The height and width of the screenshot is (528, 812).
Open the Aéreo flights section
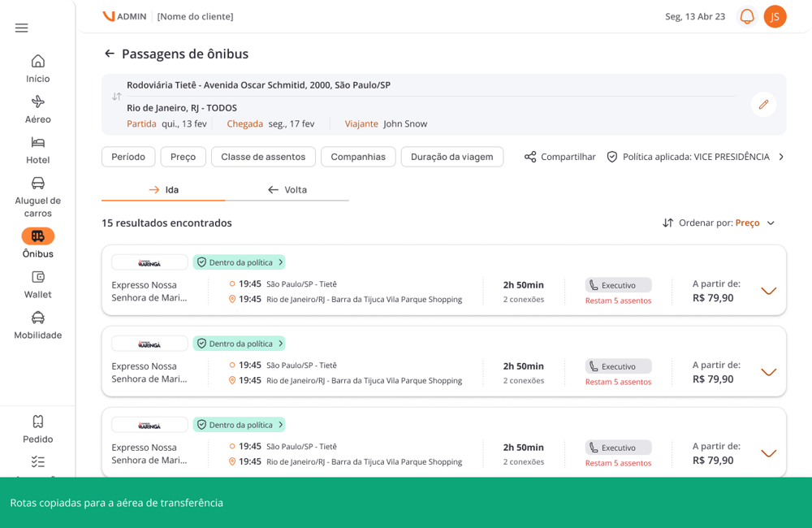(x=38, y=102)
